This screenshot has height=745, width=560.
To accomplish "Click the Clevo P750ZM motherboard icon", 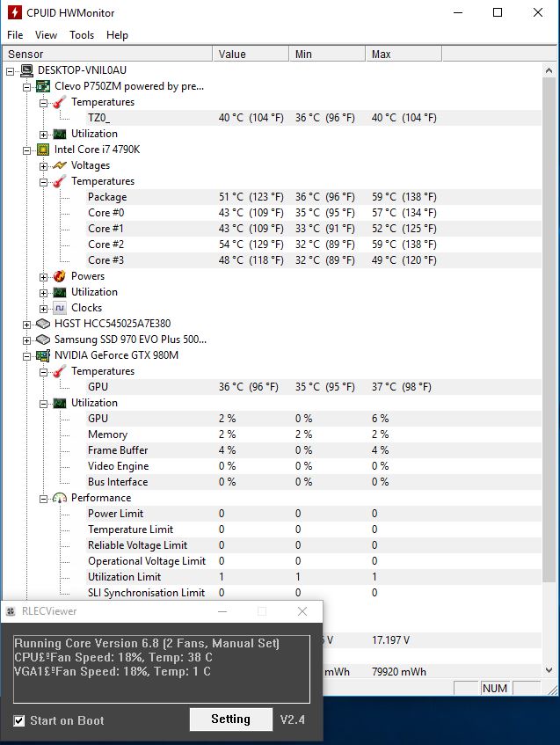I will coord(43,86).
